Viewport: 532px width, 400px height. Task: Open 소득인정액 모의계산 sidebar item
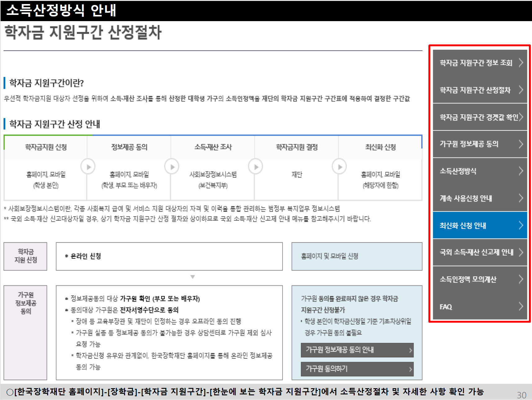[480, 279]
